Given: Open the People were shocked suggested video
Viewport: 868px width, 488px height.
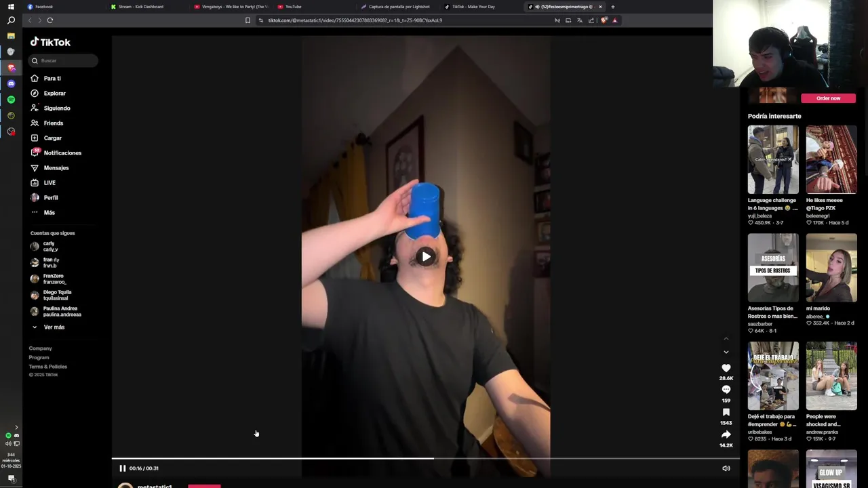Looking at the screenshot, I should pos(831,376).
